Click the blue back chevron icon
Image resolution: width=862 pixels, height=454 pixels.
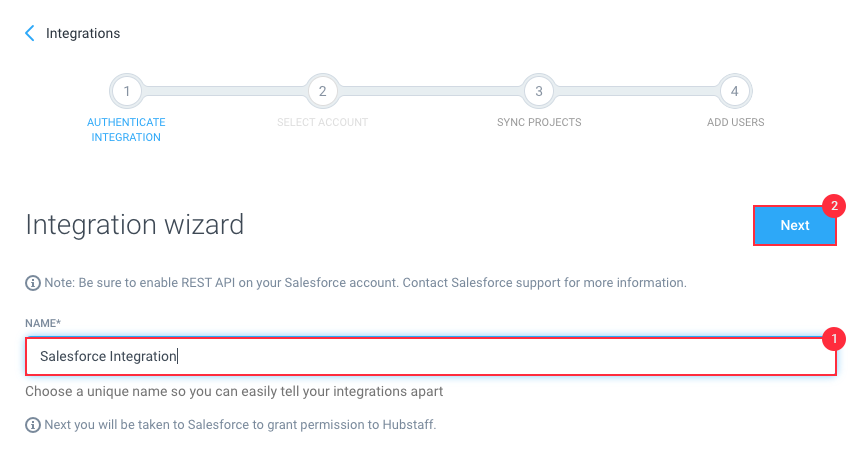click(30, 33)
